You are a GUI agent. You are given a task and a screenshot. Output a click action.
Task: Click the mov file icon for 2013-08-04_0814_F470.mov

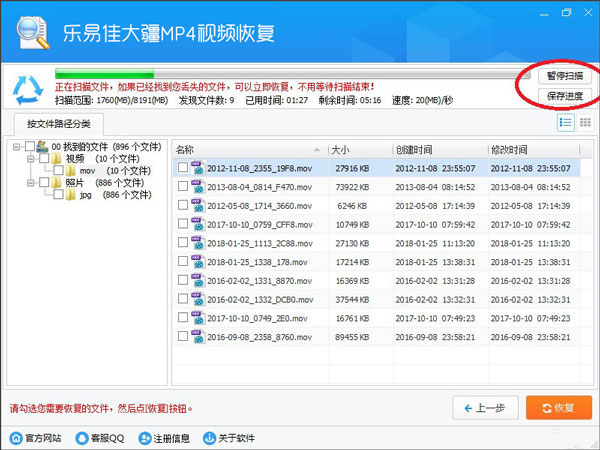pyautogui.click(x=198, y=187)
